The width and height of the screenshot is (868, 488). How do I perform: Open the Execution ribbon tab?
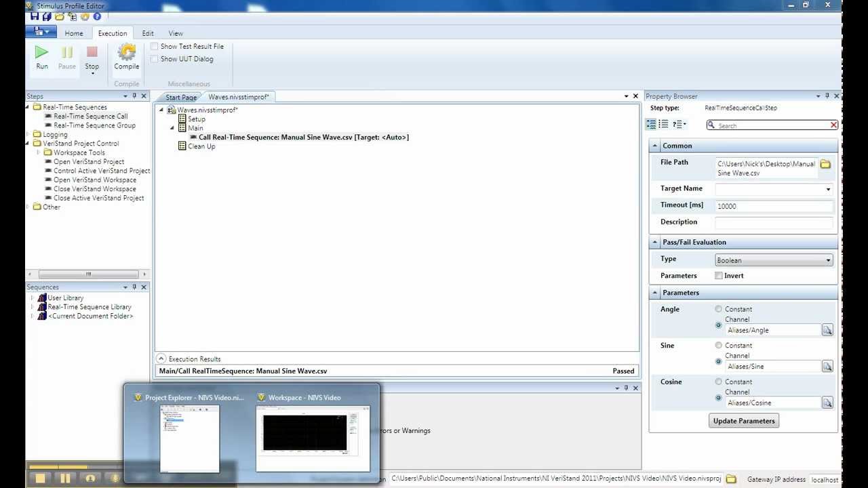(x=113, y=33)
